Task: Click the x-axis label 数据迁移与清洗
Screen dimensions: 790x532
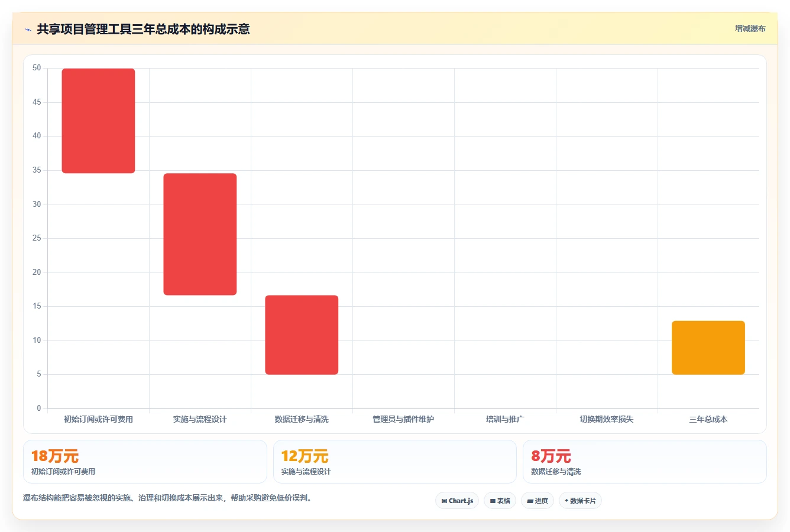Action: point(302,419)
